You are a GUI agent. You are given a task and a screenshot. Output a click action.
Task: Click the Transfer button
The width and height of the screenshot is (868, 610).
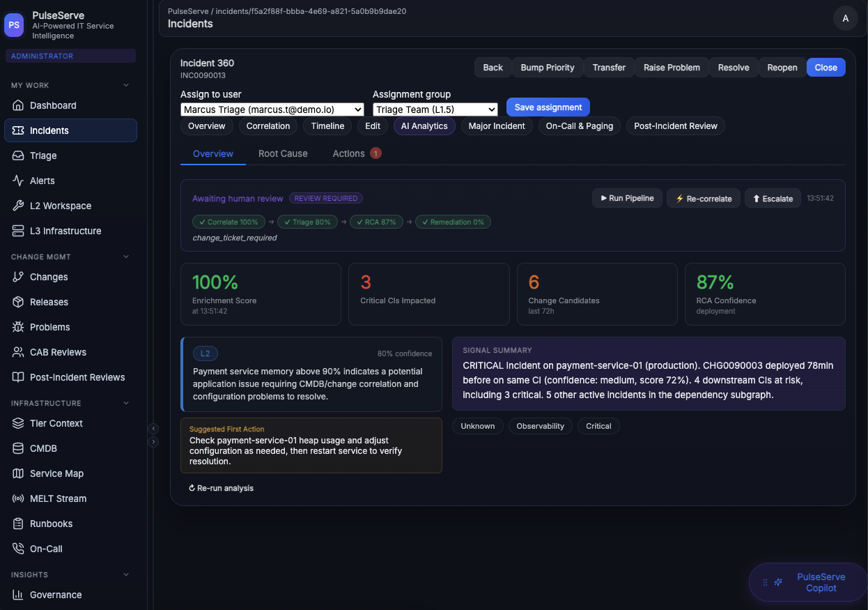pyautogui.click(x=610, y=68)
